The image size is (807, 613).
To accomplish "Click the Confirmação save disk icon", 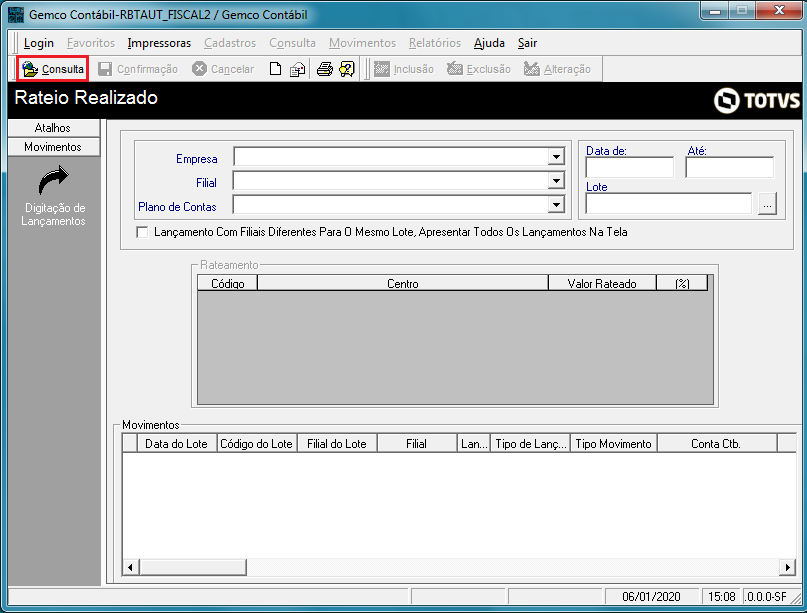I will tap(105, 69).
